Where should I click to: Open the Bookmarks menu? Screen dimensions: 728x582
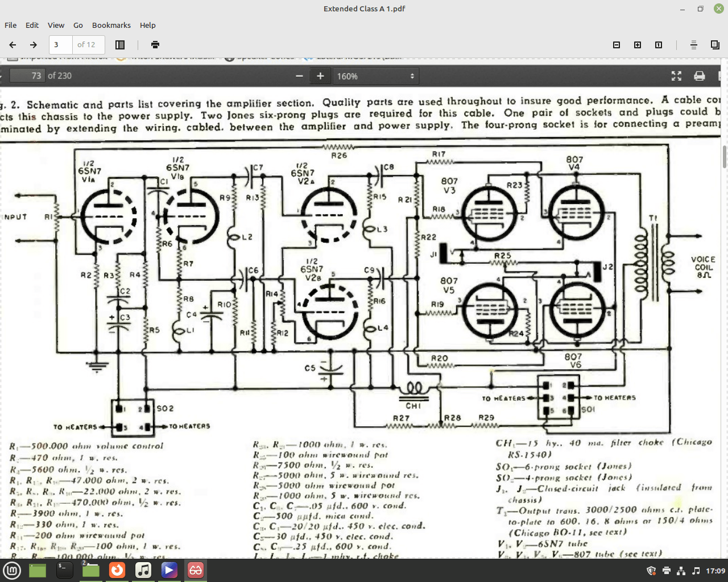(111, 25)
